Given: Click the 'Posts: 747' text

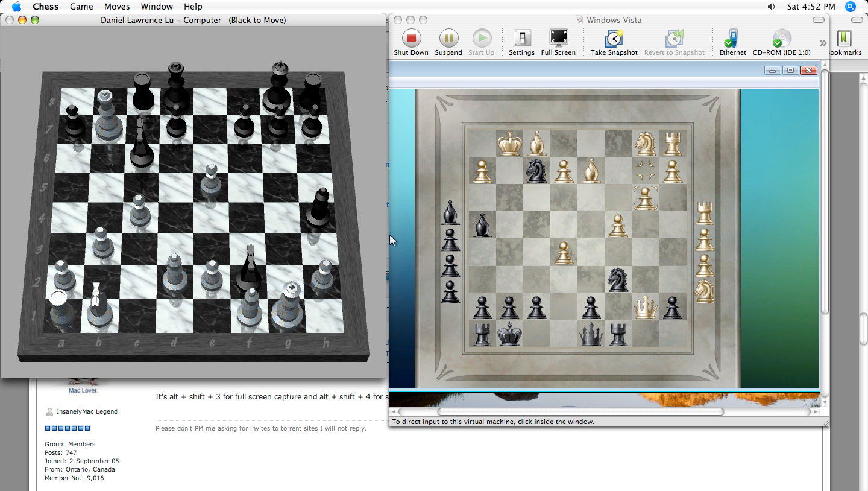Looking at the screenshot, I should [x=61, y=453].
